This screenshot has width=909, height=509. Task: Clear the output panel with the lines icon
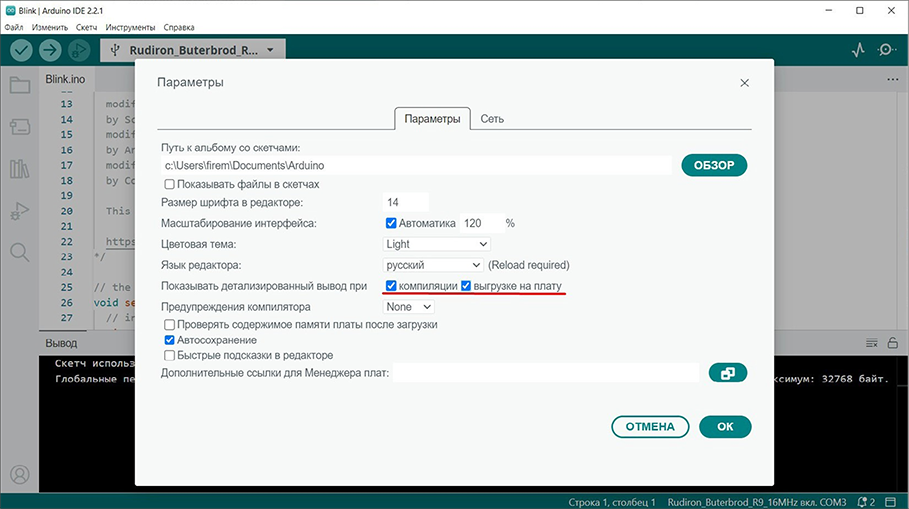871,343
